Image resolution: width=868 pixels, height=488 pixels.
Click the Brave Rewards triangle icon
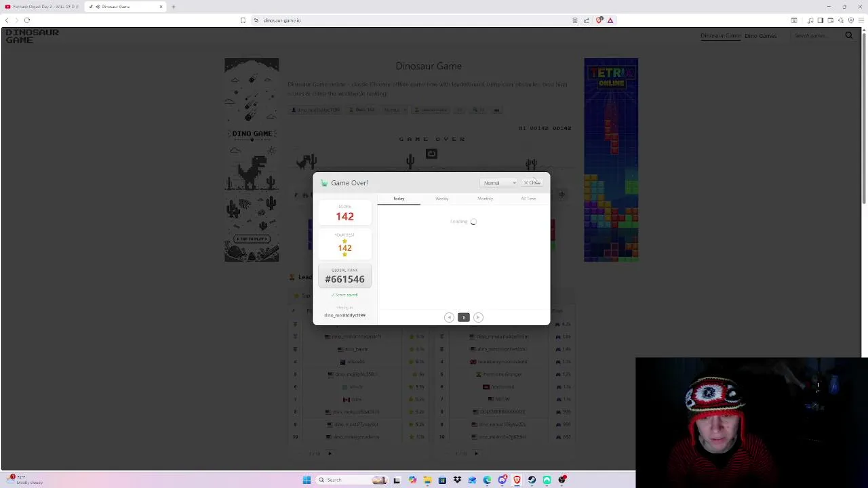[x=610, y=20]
